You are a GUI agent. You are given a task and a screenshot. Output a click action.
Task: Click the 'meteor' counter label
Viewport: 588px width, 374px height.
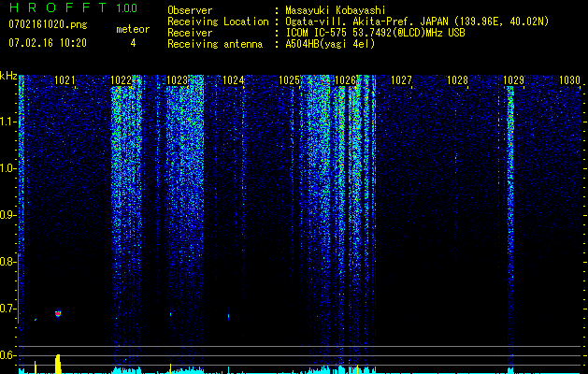pos(133,29)
